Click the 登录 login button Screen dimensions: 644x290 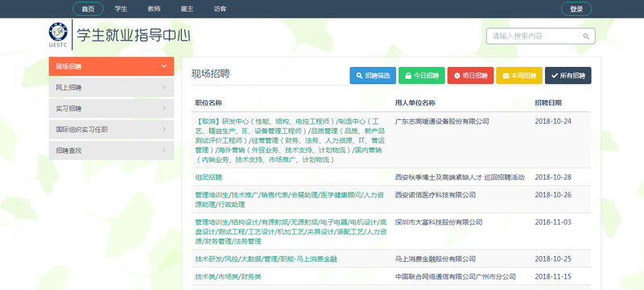click(576, 9)
